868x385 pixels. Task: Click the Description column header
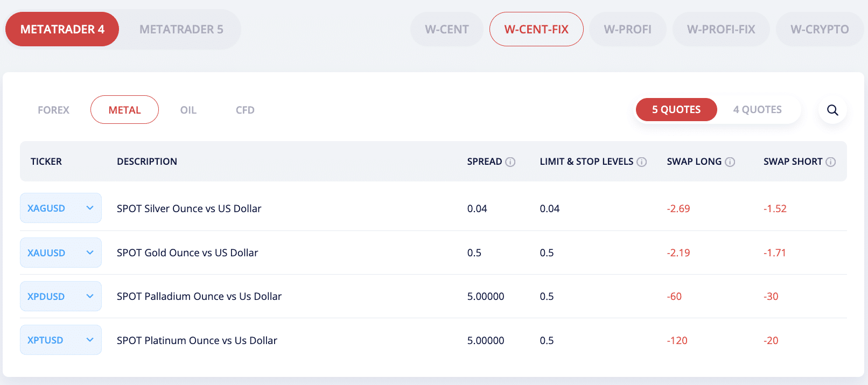pos(147,162)
